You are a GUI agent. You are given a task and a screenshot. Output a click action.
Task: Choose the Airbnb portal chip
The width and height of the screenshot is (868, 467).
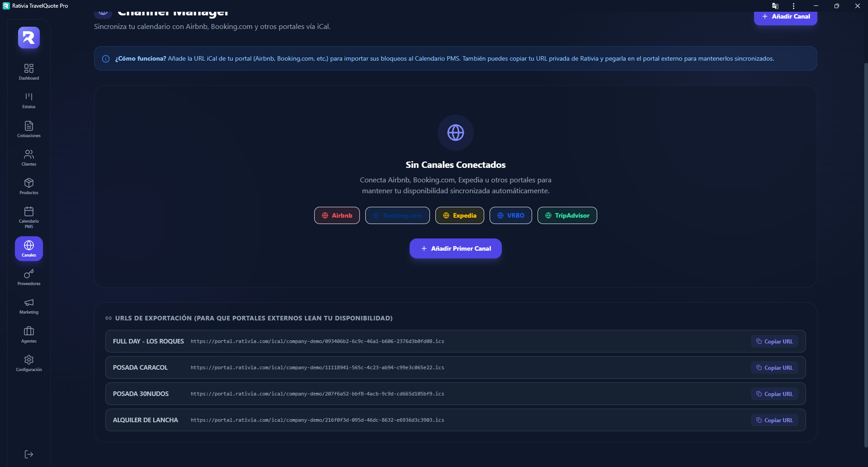(337, 215)
